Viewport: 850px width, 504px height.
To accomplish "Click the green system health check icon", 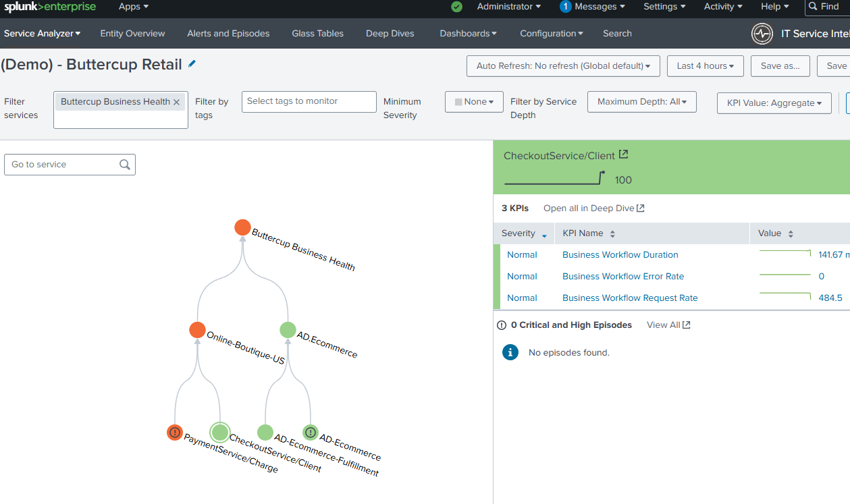I will tap(457, 7).
